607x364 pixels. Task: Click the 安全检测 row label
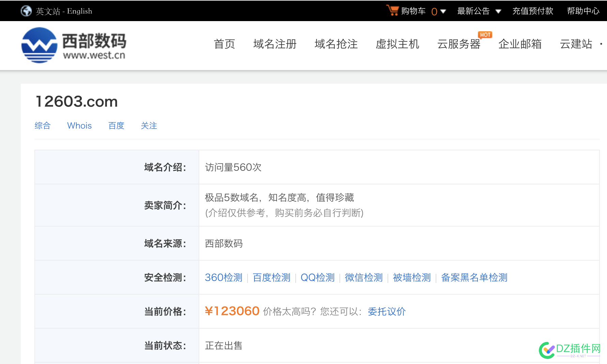(165, 278)
